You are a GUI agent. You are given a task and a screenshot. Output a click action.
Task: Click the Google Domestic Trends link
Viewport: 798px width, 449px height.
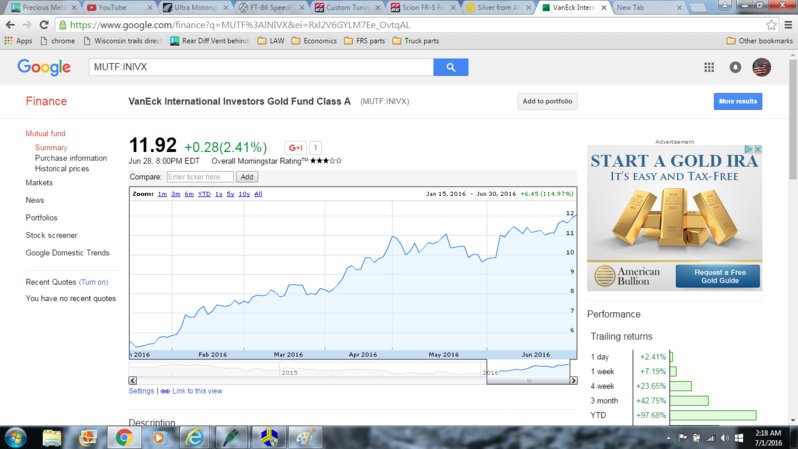pos(67,253)
